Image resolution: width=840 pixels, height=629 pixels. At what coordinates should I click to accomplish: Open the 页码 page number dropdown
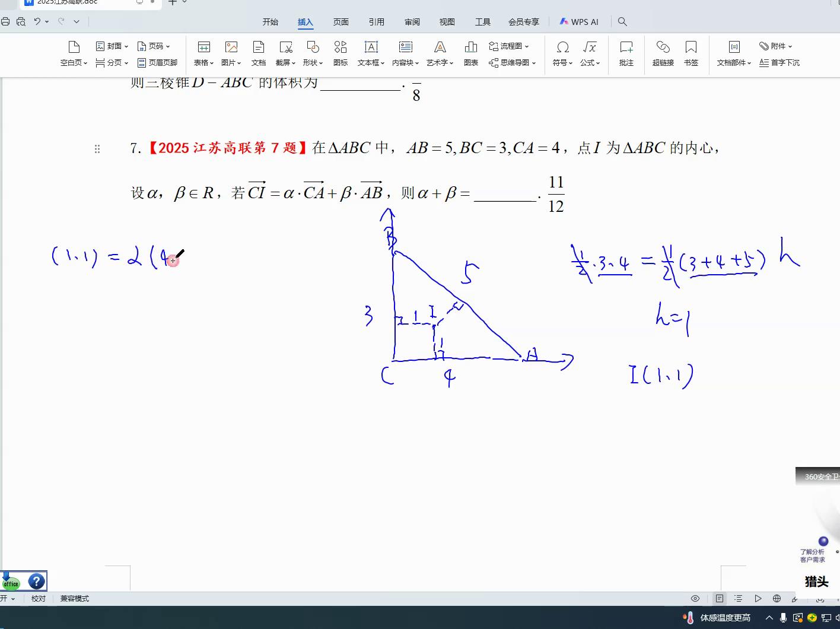154,46
